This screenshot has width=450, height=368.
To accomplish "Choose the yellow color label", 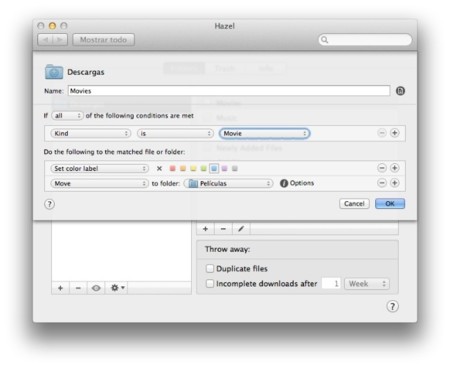I will click(x=193, y=168).
